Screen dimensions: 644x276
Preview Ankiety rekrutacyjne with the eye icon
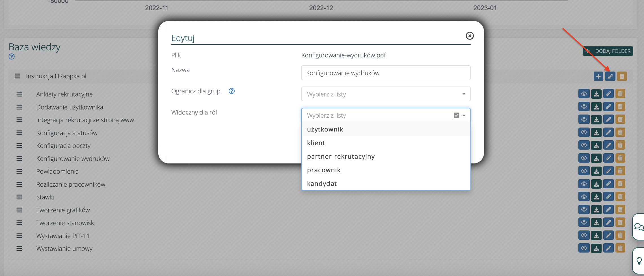point(584,94)
